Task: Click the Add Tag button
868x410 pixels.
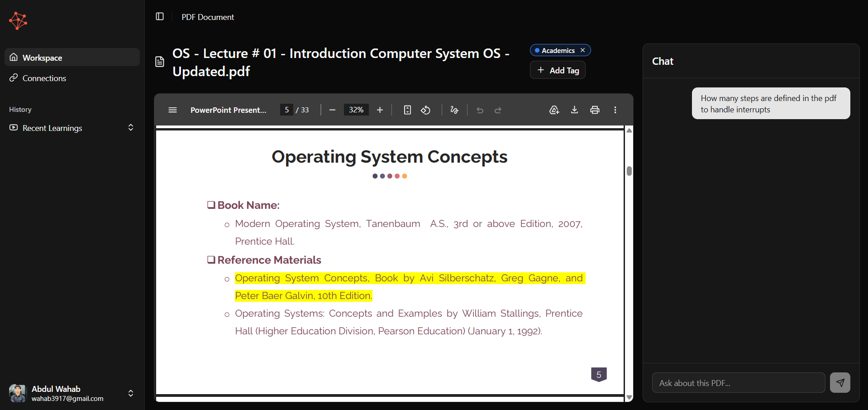Action: coord(558,70)
